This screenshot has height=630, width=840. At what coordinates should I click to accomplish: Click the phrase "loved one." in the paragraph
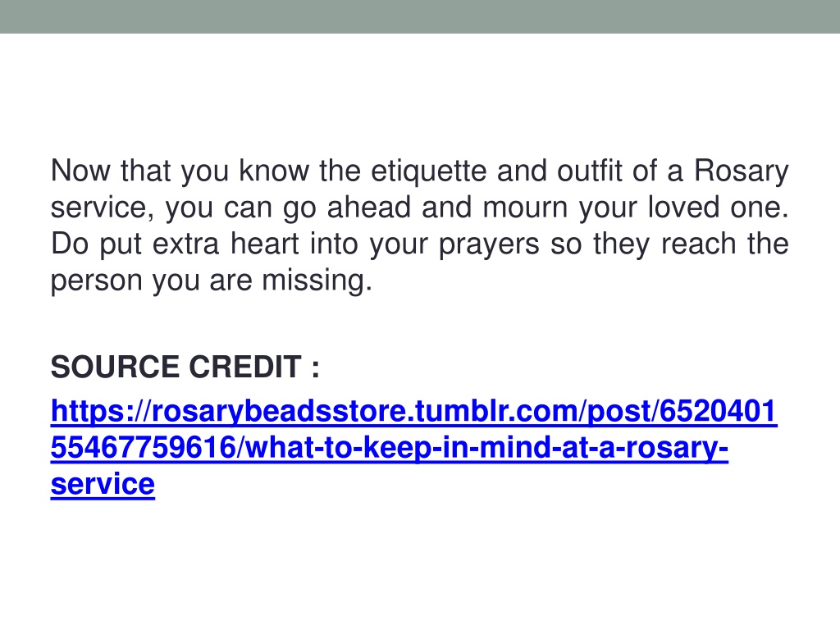[719, 208]
